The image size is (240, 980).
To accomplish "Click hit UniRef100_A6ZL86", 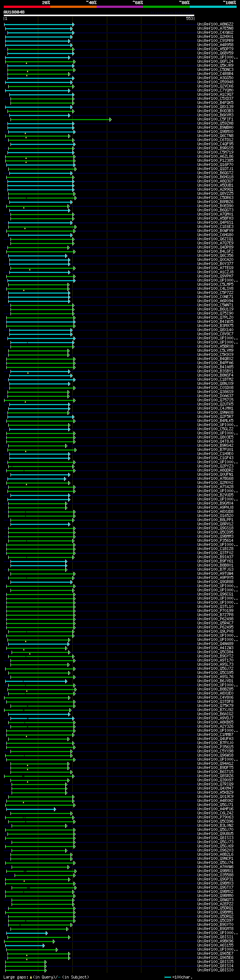I will click(x=215, y=156).
